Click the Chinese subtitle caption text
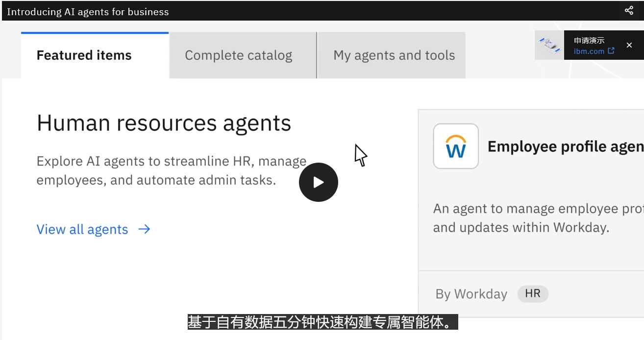 tap(322, 322)
